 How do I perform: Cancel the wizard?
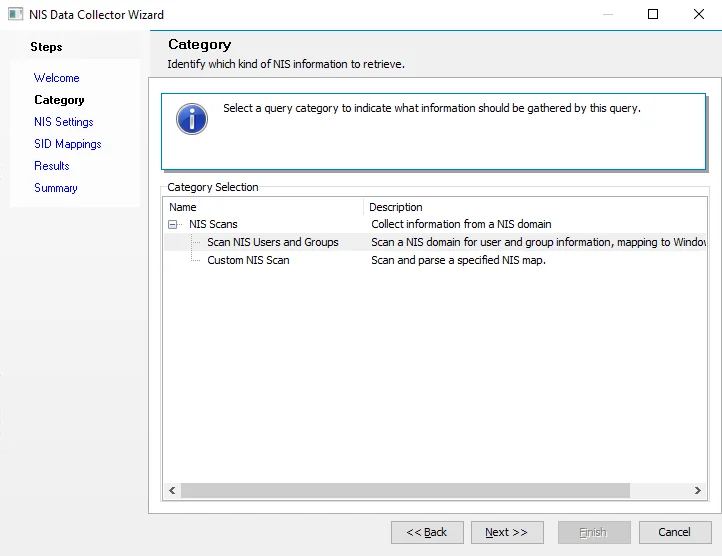pos(675,532)
